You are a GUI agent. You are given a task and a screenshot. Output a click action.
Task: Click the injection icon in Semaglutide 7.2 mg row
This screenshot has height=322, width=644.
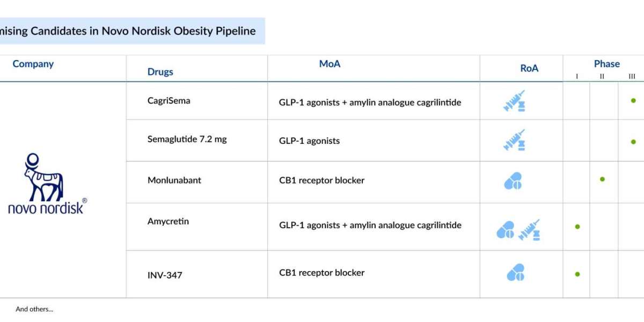(x=515, y=140)
